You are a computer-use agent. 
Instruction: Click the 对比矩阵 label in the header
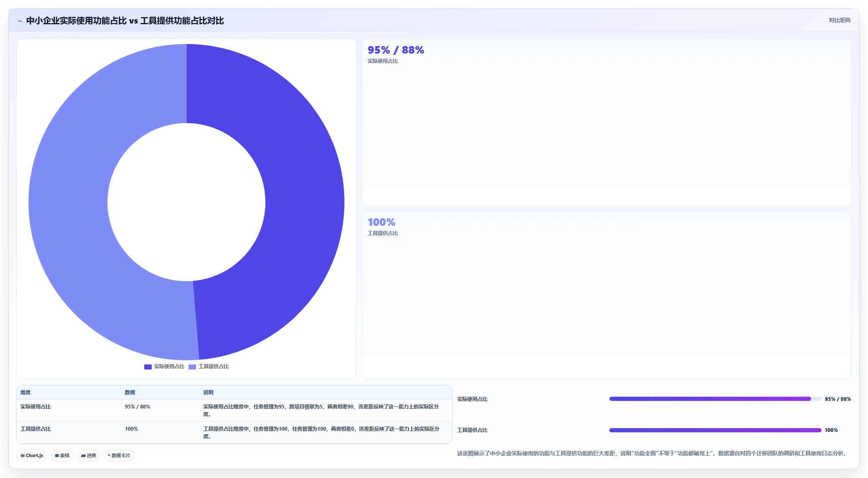[840, 20]
